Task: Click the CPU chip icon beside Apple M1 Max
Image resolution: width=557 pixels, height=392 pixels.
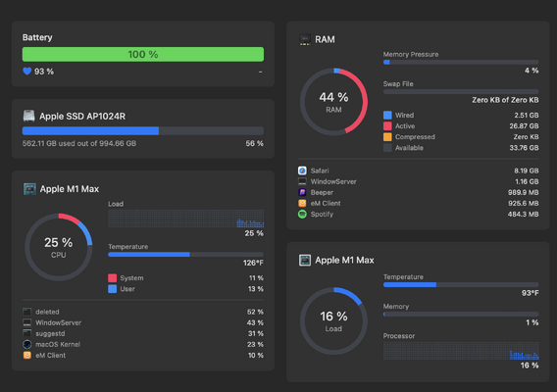Action: pyautogui.click(x=29, y=189)
